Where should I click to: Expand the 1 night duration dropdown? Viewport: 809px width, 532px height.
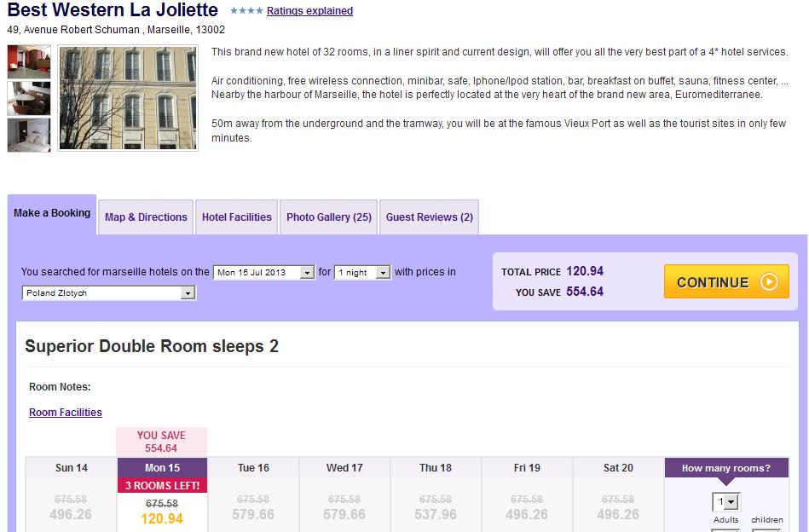click(x=362, y=273)
